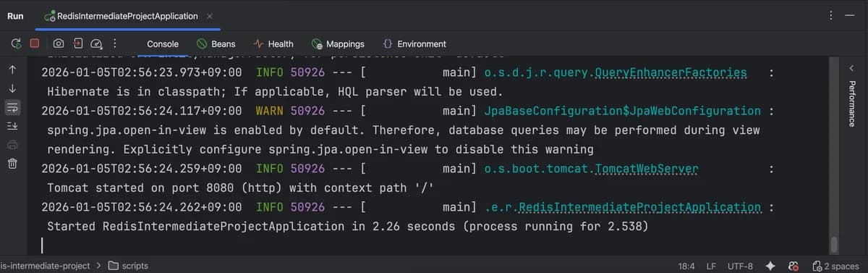Stop the running application

coord(35,43)
